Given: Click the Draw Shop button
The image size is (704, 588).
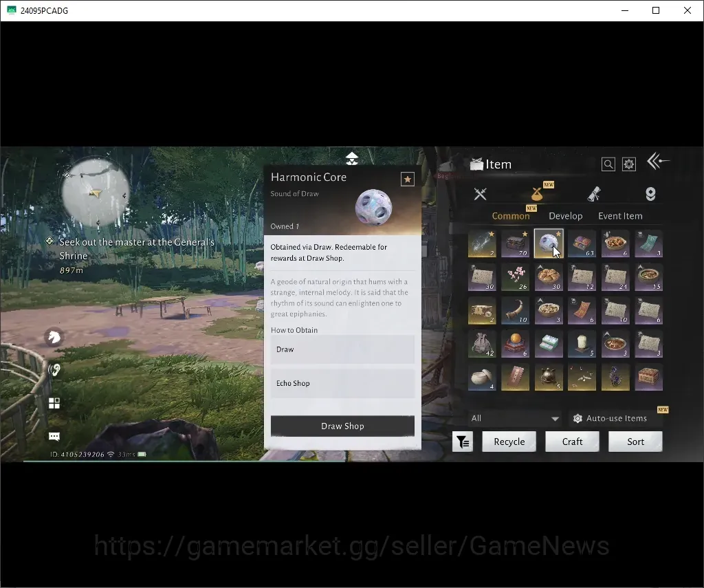Looking at the screenshot, I should point(342,426).
